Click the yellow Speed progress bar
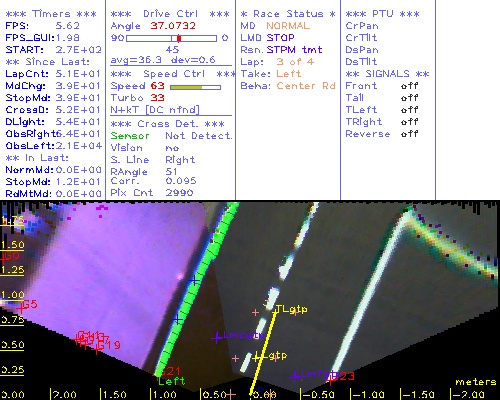Viewport: 500px width, 400px height. point(195,87)
